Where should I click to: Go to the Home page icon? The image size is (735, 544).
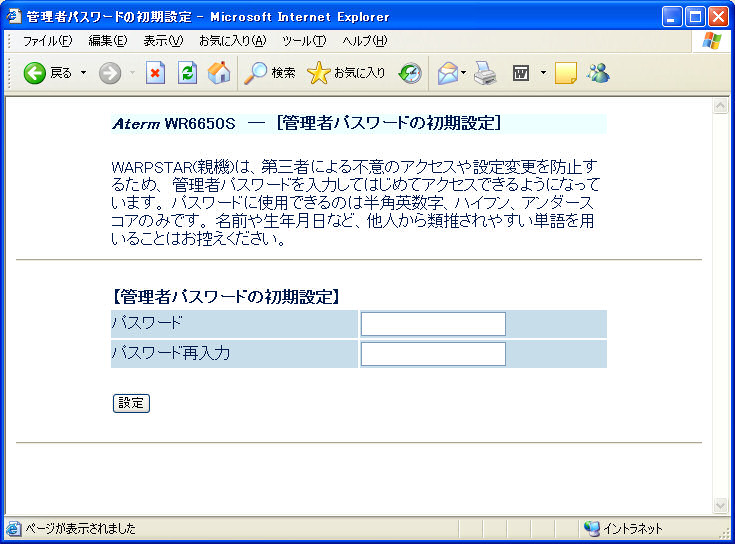[218, 73]
